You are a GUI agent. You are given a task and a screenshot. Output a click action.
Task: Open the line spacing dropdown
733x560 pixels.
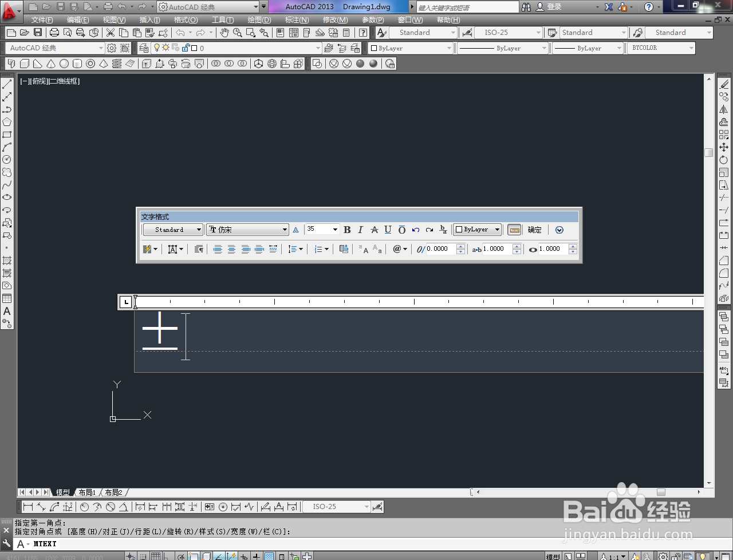coord(295,249)
